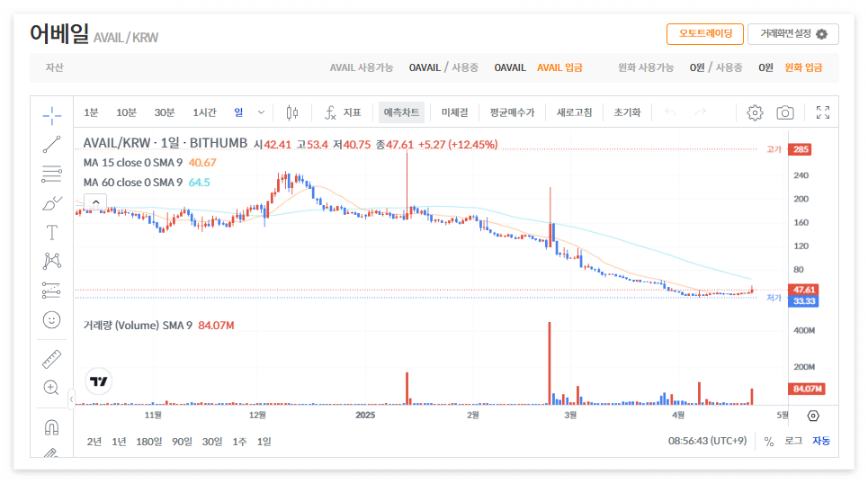Undo last chart action arrow
The width and height of the screenshot is (868, 483).
(x=670, y=112)
